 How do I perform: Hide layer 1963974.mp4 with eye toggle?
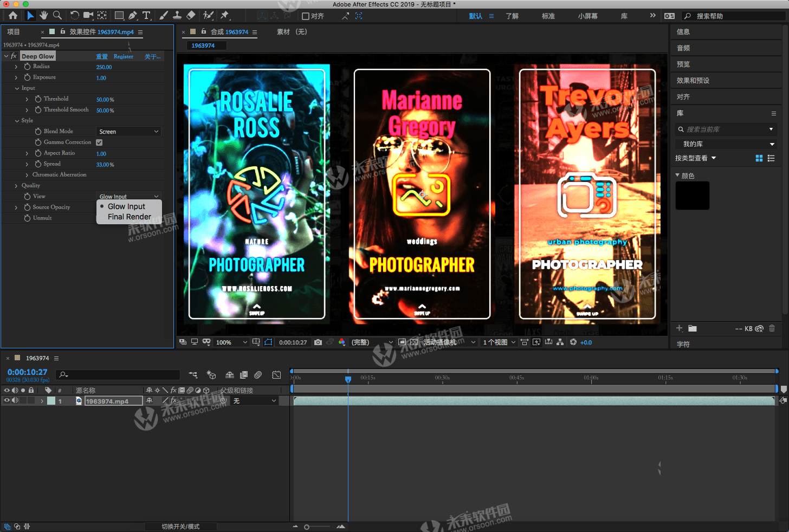pos(7,401)
